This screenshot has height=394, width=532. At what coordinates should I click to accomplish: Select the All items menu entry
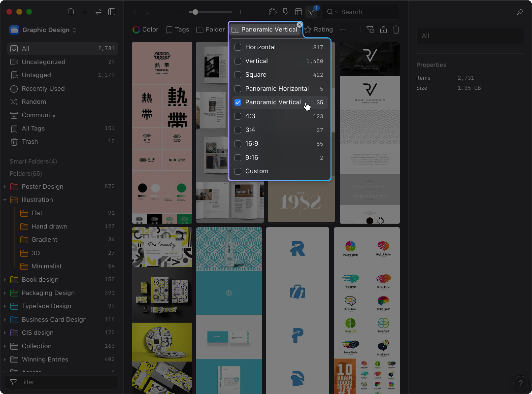click(x=63, y=49)
